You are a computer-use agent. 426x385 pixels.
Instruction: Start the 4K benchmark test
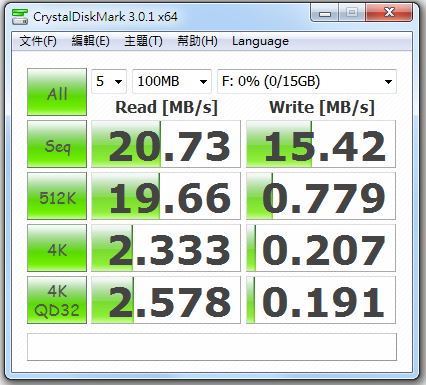57,248
